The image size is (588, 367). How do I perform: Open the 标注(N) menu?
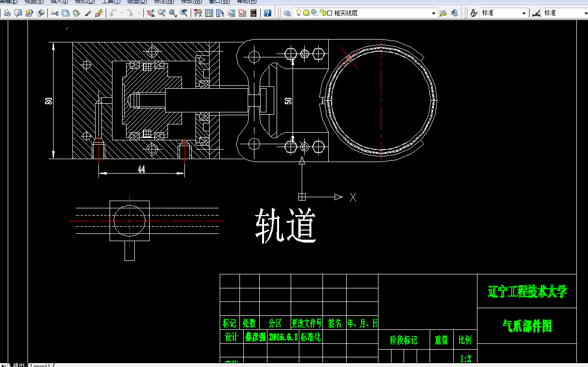coord(164,2)
